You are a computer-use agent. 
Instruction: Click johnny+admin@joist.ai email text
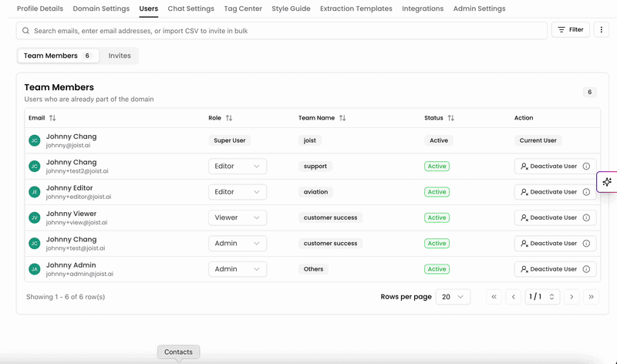click(x=79, y=274)
